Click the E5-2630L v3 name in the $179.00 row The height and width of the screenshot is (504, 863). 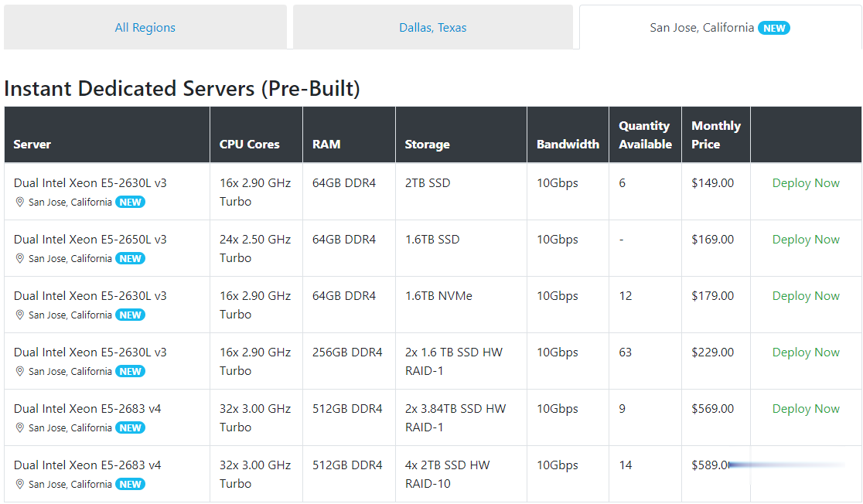point(90,295)
